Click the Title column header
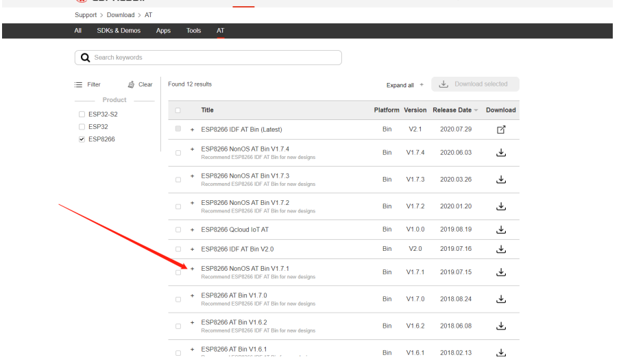621x364 pixels. [x=207, y=110]
